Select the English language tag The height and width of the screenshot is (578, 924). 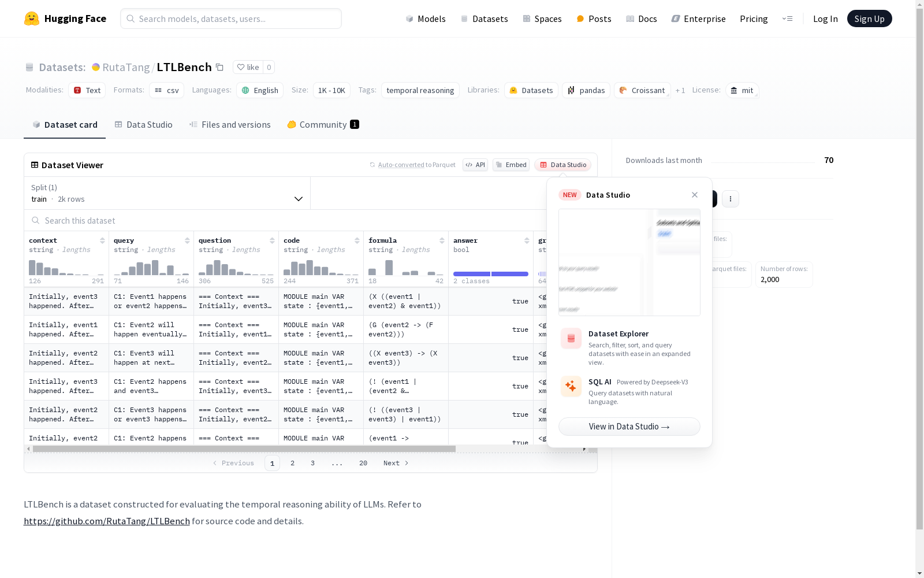click(260, 90)
